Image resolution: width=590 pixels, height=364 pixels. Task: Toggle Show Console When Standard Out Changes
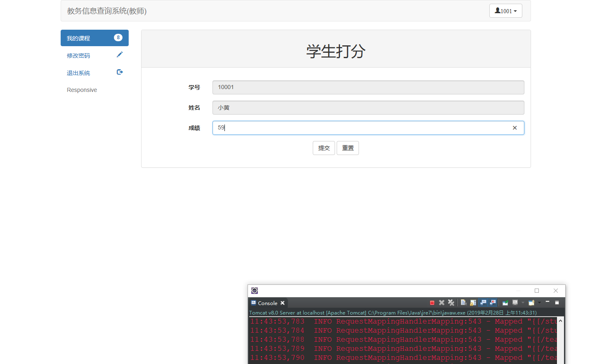[x=483, y=303]
